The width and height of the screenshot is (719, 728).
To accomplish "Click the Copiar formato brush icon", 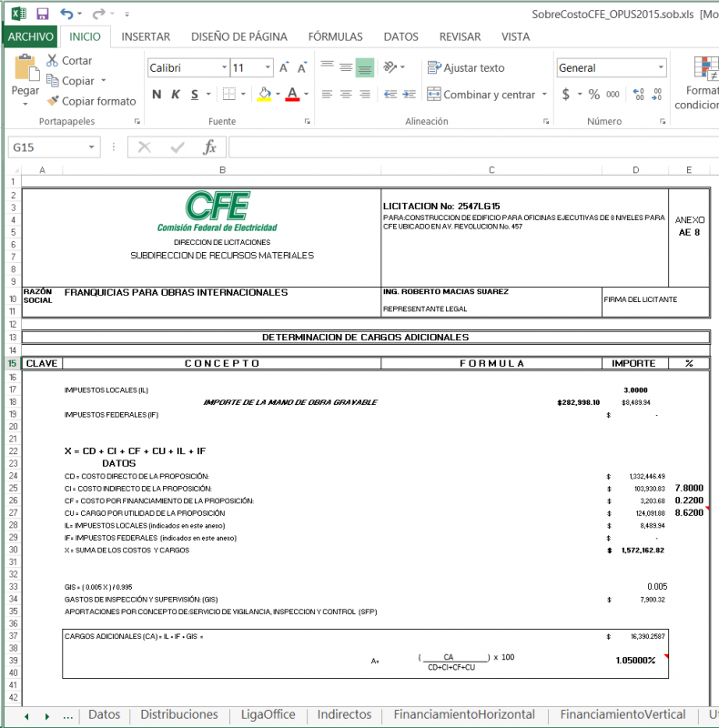I will click(51, 101).
